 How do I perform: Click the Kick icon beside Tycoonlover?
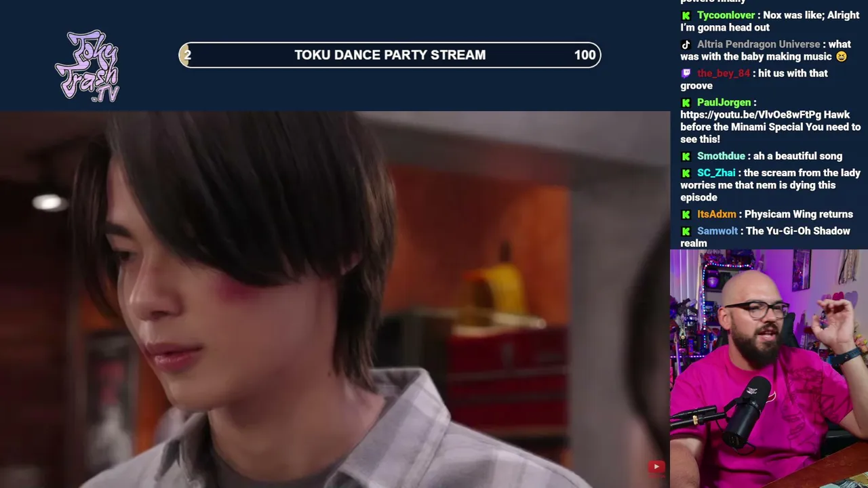(x=686, y=16)
